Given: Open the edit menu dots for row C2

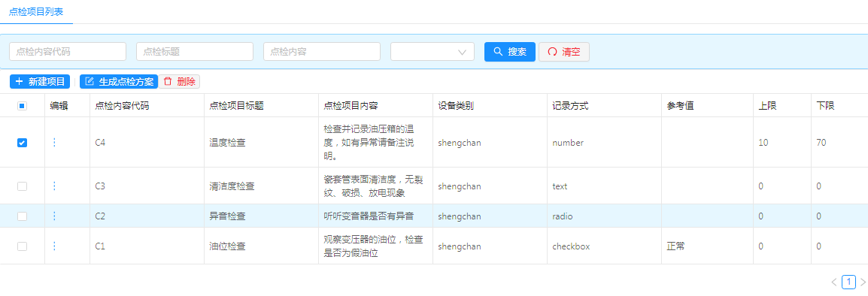Looking at the screenshot, I should [x=54, y=216].
